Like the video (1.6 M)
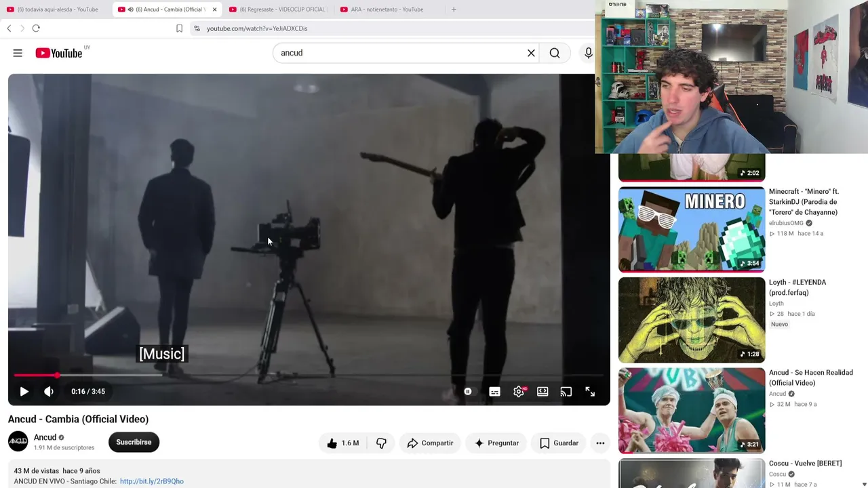This screenshot has height=488, width=868. (x=343, y=443)
